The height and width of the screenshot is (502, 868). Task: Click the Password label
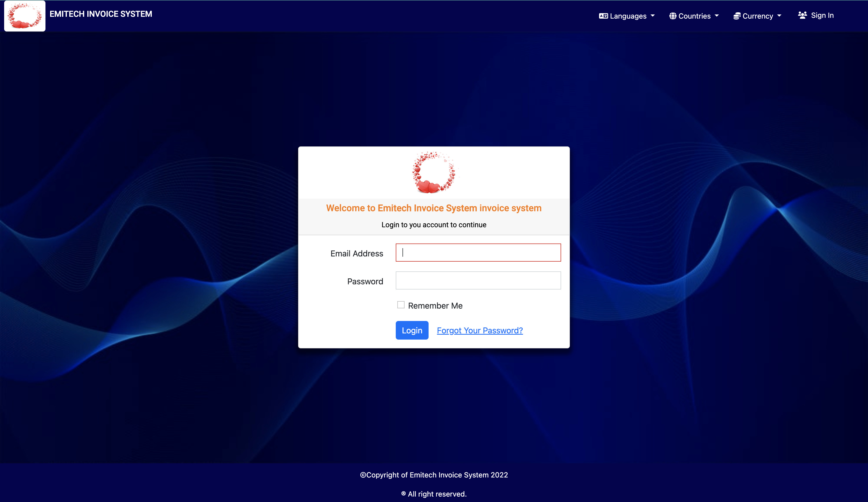click(x=365, y=281)
